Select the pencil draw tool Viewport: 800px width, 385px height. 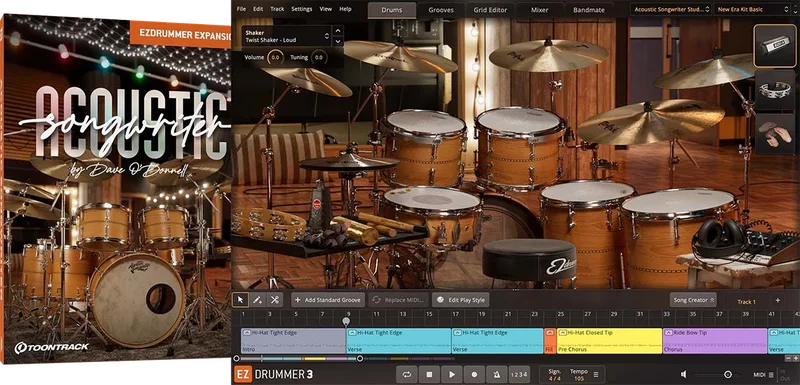(258, 300)
